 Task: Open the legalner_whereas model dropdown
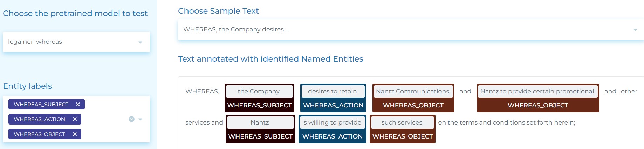pyautogui.click(x=76, y=42)
